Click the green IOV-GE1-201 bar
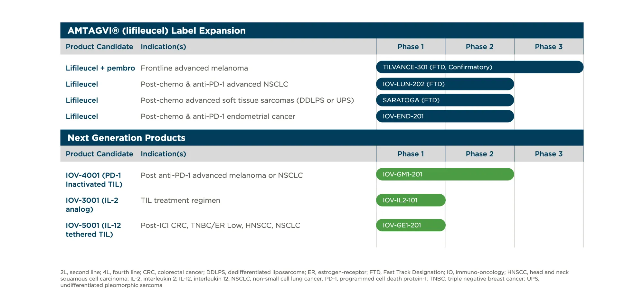 (x=411, y=225)
